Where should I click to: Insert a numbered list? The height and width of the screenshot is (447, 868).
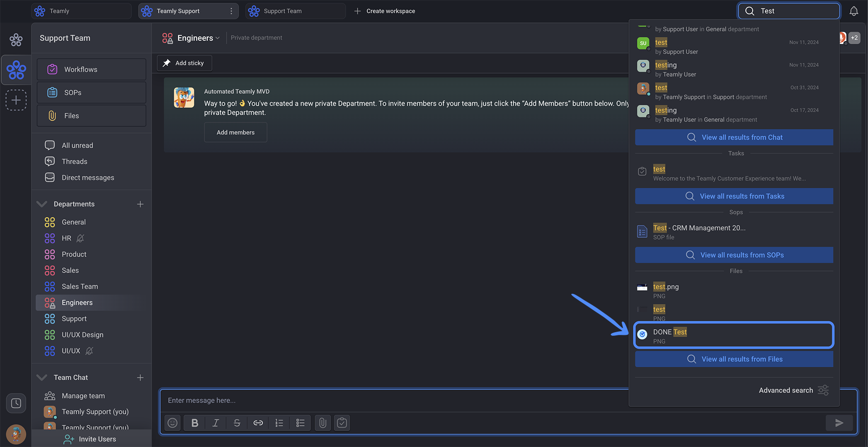point(279,423)
